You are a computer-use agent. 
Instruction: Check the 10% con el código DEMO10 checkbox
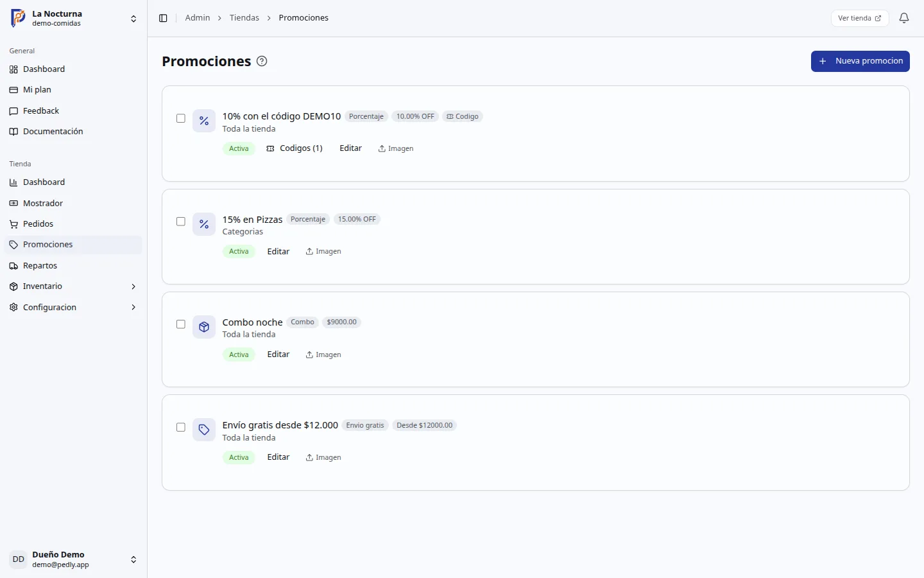click(x=181, y=118)
